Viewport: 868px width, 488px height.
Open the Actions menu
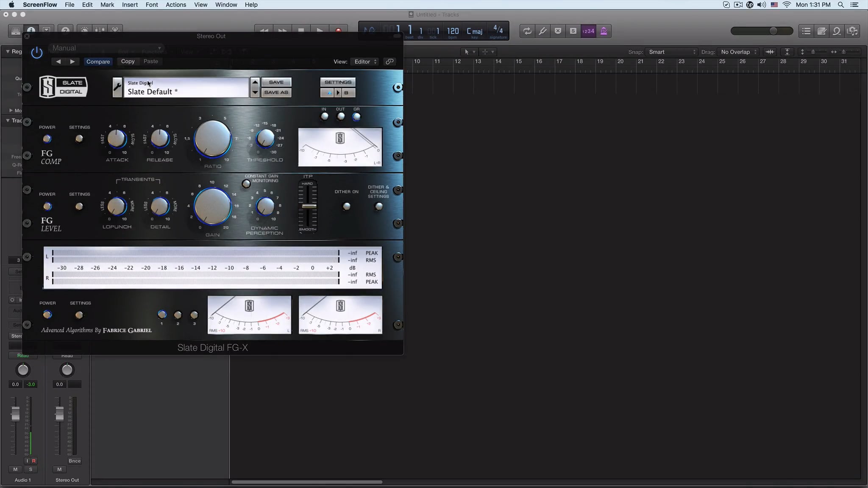coord(176,5)
